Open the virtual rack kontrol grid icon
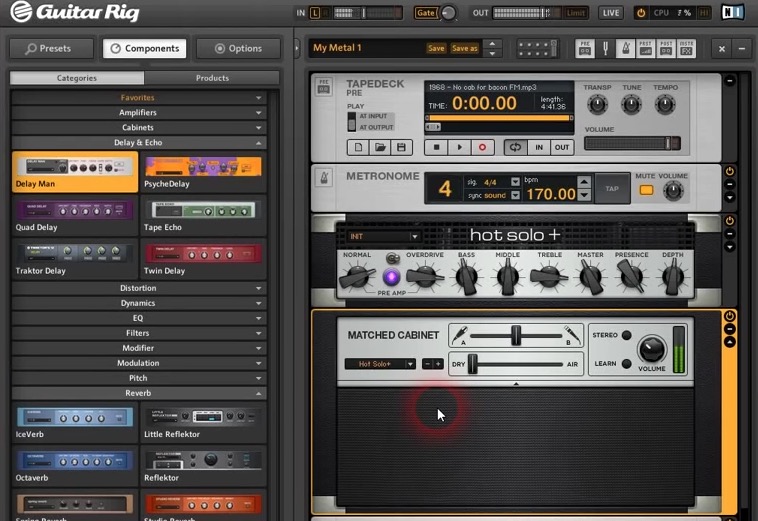Image resolution: width=758 pixels, height=521 pixels. pos(537,48)
